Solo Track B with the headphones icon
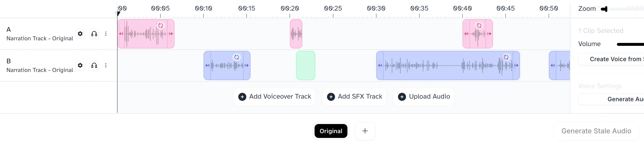 point(94,65)
